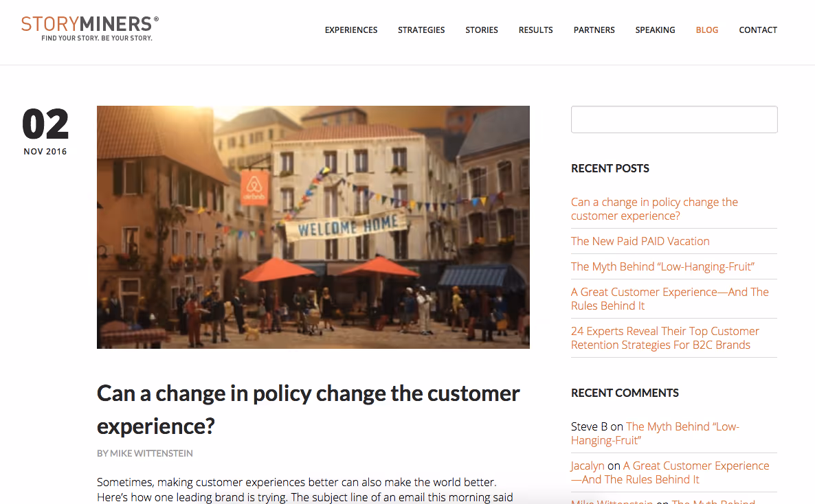
Task: Click the article intro paragraph text
Action: [304, 490]
